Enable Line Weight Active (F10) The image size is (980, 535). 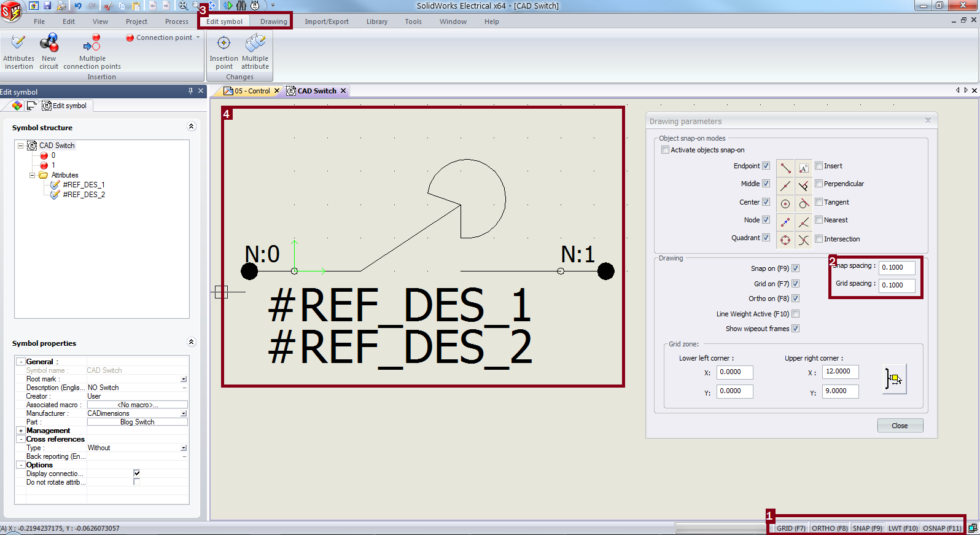point(795,314)
